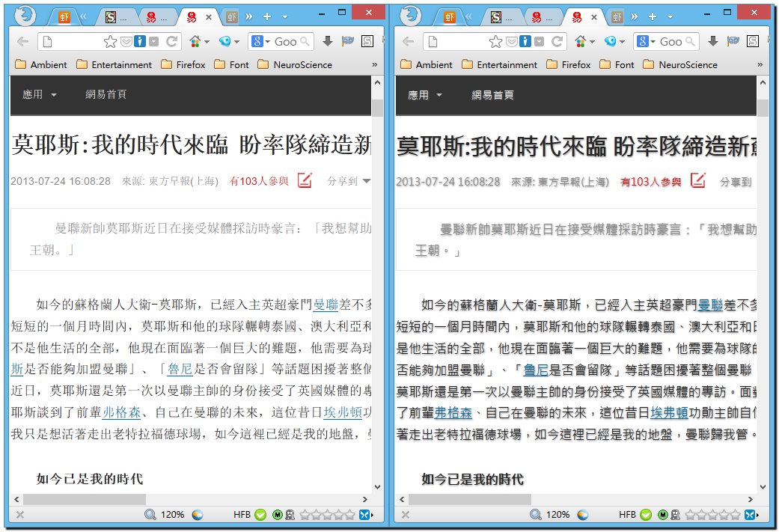
Task: Switch to the orange 虾 tab in left window
Action: (64, 17)
